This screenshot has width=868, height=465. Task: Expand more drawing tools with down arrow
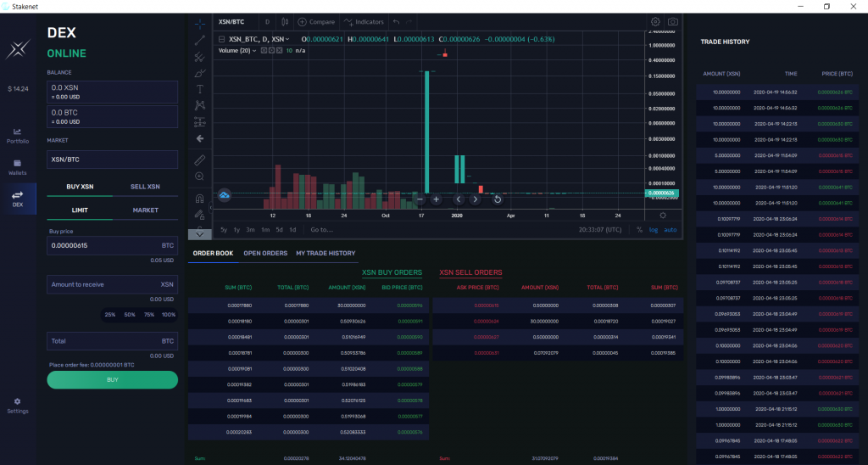[x=200, y=234]
